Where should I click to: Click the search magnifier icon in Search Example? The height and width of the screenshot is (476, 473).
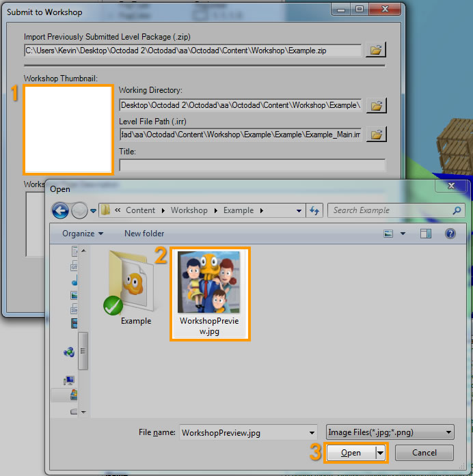tap(457, 210)
